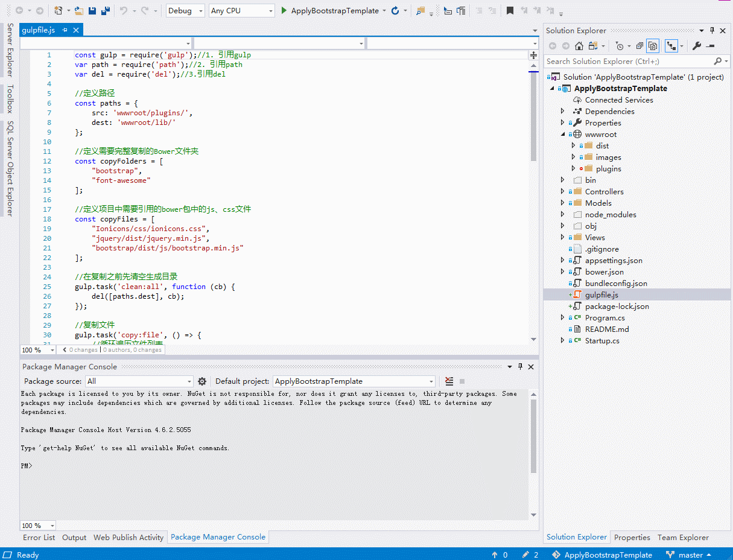The width and height of the screenshot is (733, 560).
Task: Open Package Manager settings gear icon
Action: click(202, 381)
